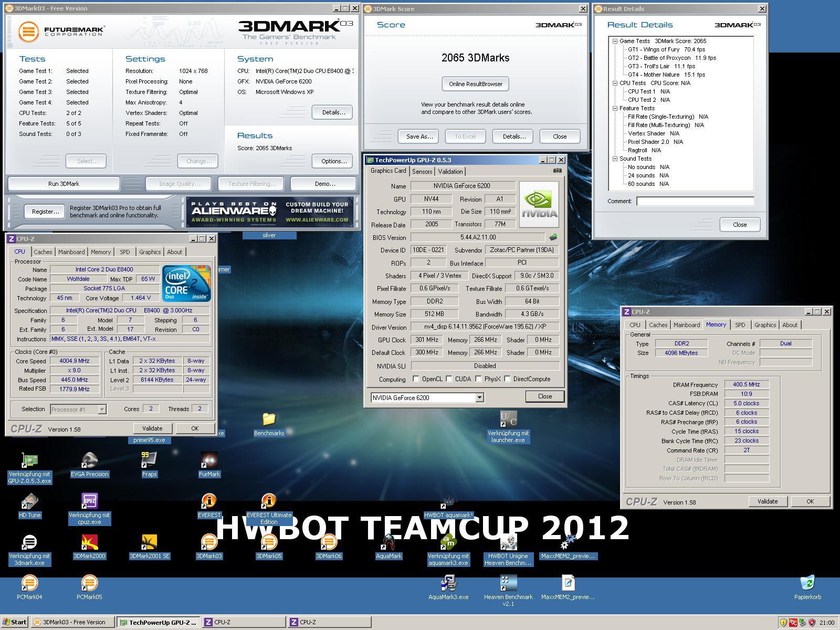Image resolution: width=840 pixels, height=630 pixels.
Task: Enable the CUDA checkbox in GPU-Z
Action: (449, 379)
